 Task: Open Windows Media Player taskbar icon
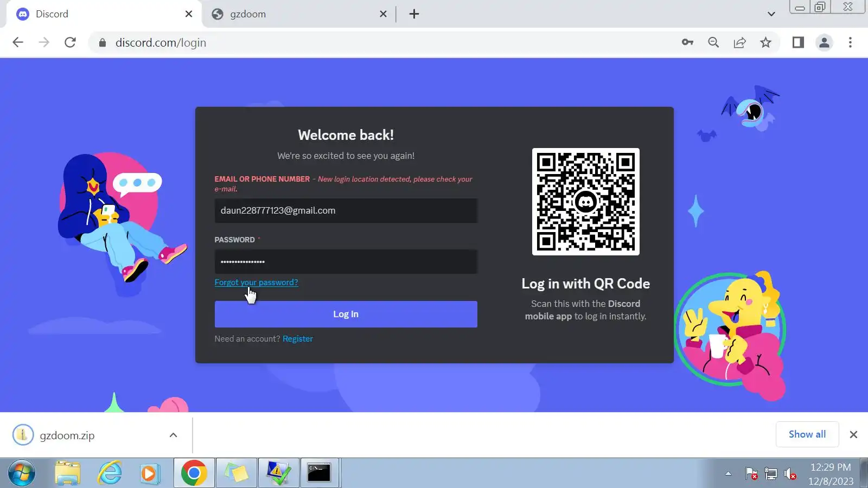150,473
